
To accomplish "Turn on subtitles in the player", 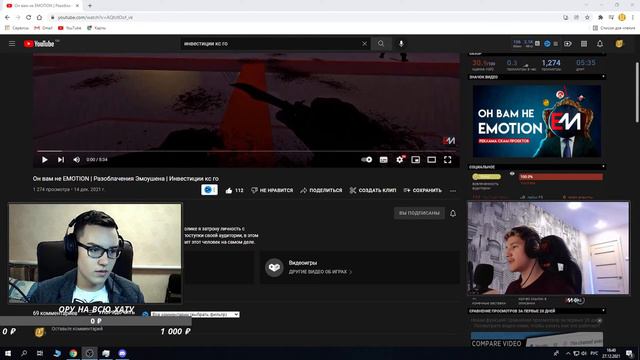I will tap(384, 160).
